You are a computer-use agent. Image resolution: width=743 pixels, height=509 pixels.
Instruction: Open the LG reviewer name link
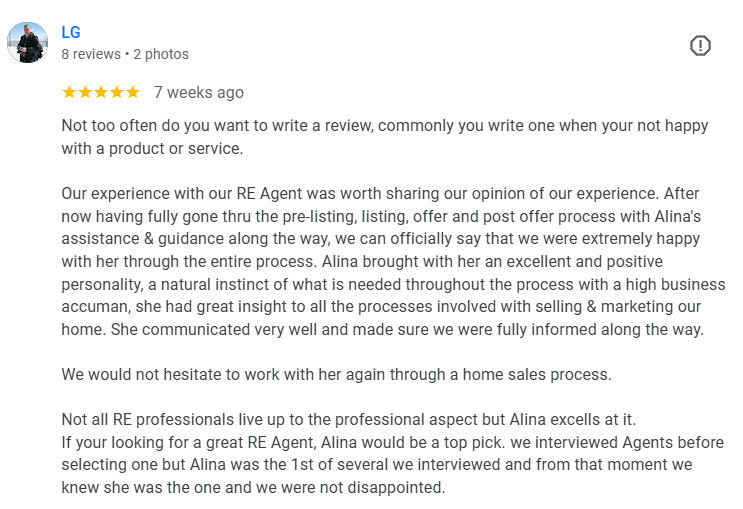pyautogui.click(x=71, y=33)
